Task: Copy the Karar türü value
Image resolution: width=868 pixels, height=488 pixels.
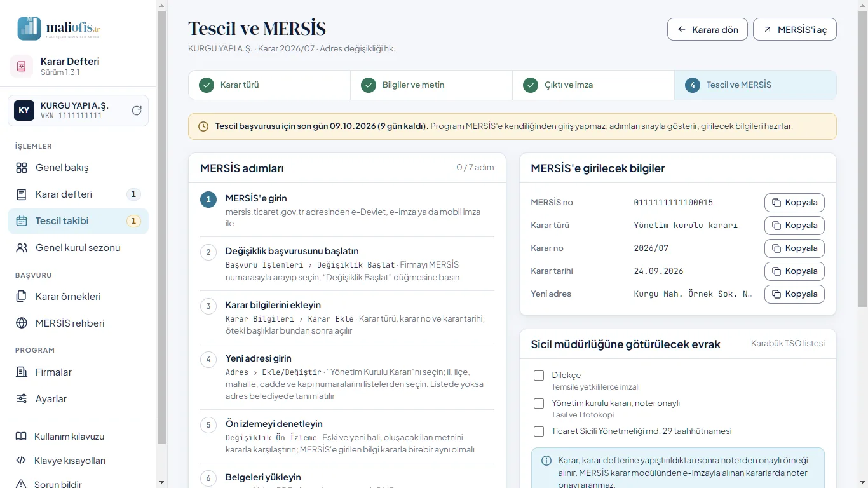Action: [794, 226]
